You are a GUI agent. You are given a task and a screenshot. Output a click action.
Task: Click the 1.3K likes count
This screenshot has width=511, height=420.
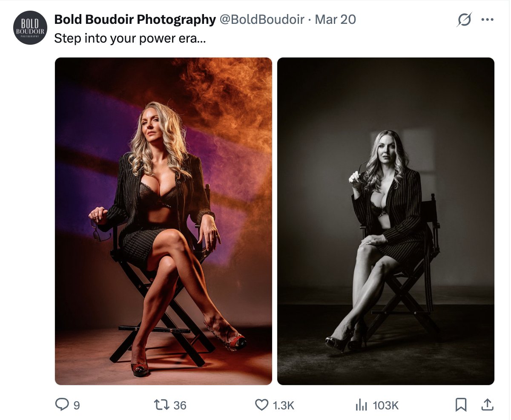coord(284,406)
